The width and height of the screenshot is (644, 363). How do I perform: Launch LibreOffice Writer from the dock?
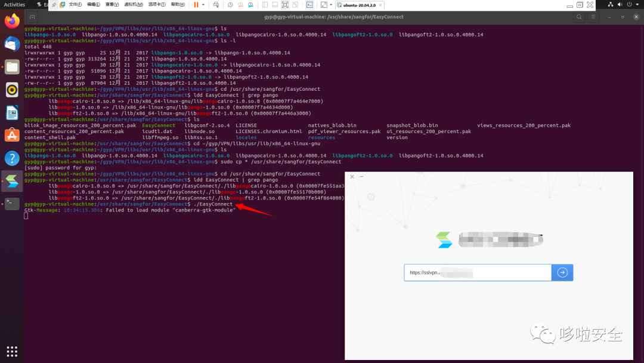[x=12, y=113]
